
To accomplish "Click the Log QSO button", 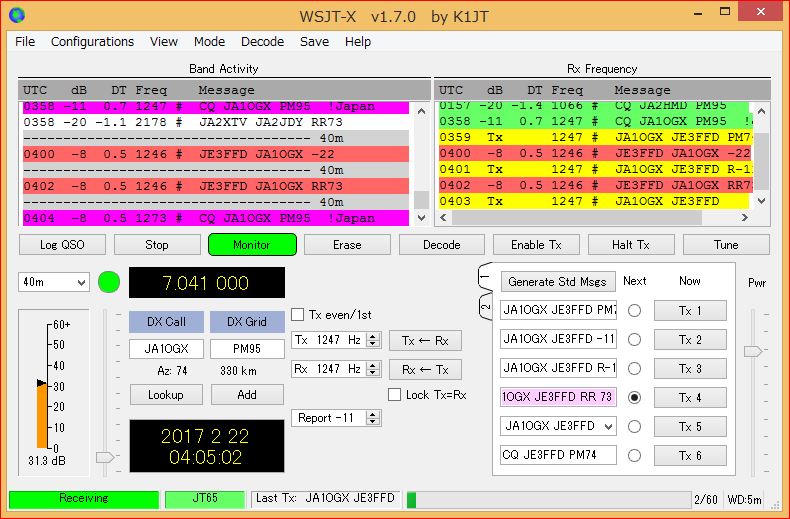I will pos(62,244).
